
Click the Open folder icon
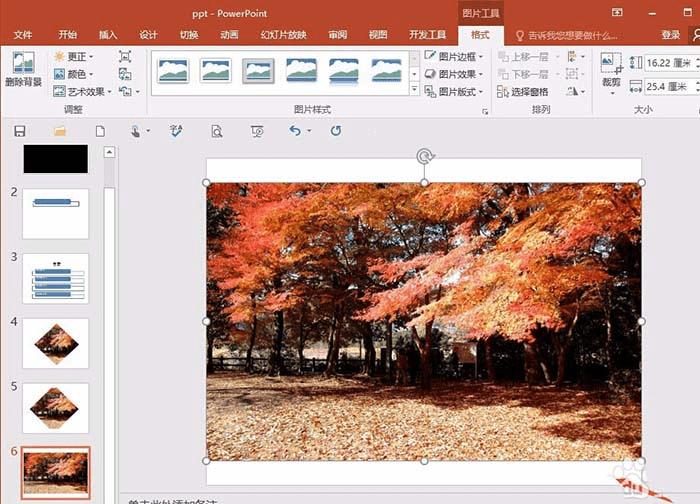pyautogui.click(x=60, y=131)
